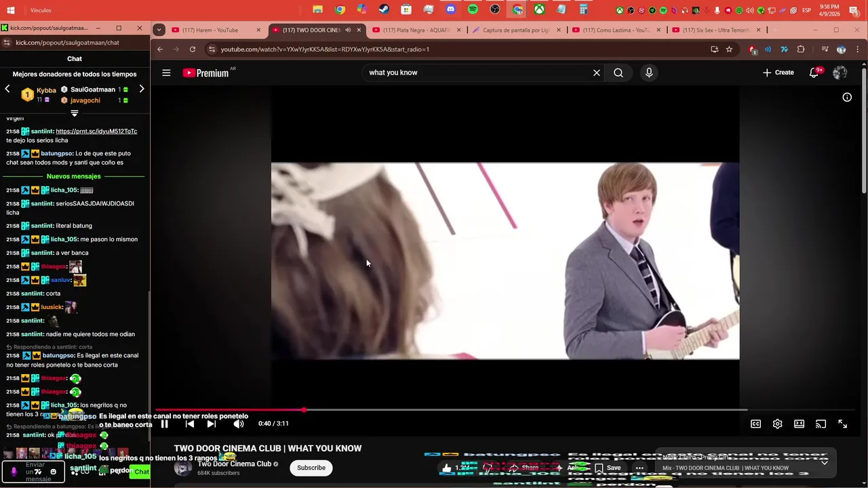Open Windows Start menu

pyautogui.click(x=11, y=10)
